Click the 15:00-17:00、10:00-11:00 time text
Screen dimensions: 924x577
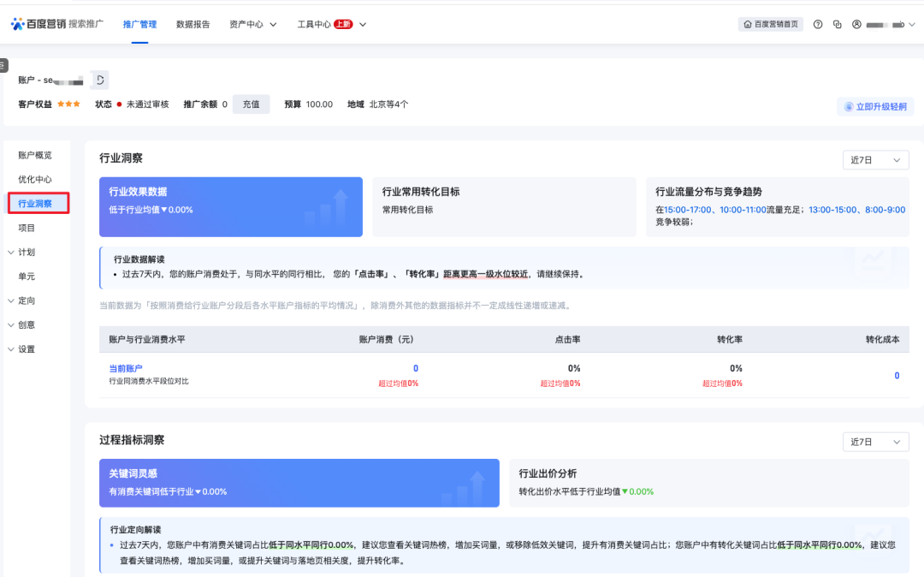click(715, 210)
